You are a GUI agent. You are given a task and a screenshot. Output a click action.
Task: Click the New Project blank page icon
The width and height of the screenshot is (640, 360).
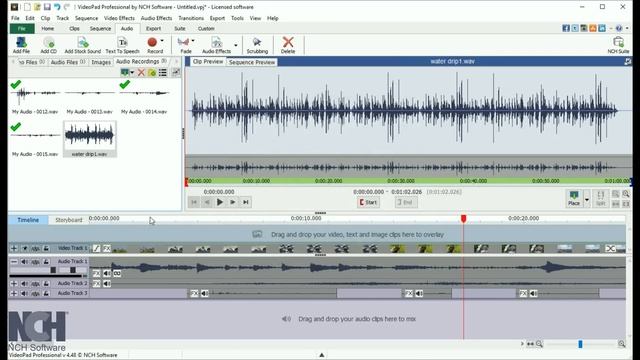(x=27, y=7)
